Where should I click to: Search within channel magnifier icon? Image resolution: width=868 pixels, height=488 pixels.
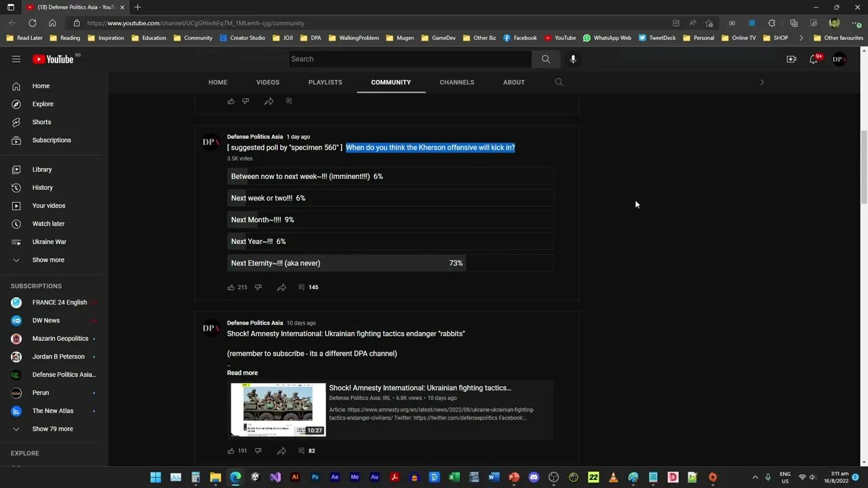pyautogui.click(x=559, y=82)
